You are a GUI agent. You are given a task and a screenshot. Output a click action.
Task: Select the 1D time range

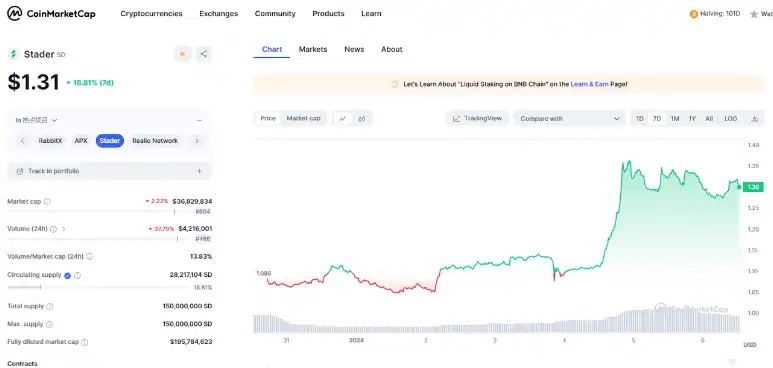639,119
